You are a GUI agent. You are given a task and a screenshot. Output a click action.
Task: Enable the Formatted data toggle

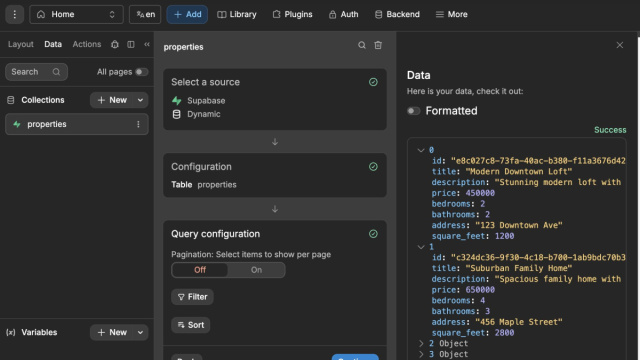pyautogui.click(x=413, y=111)
